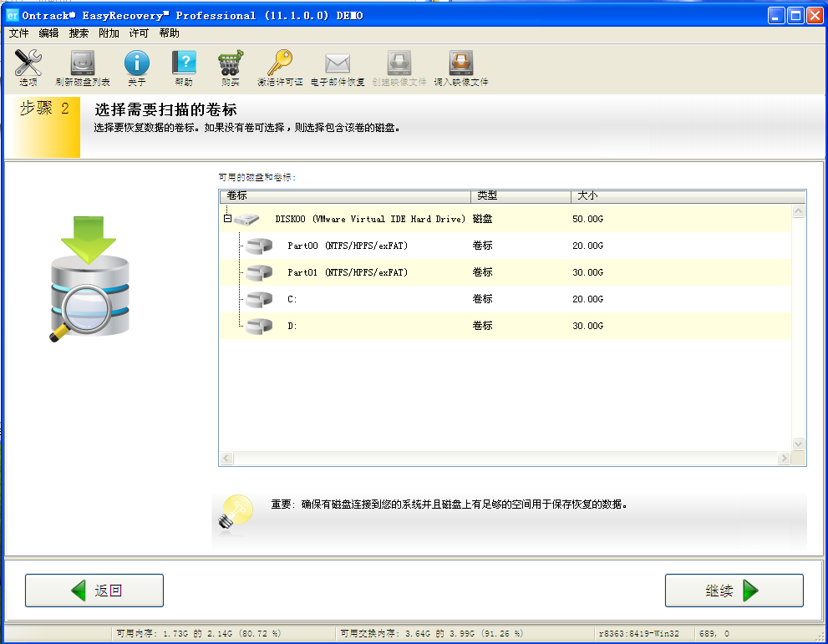Click the vertical scrollbar down arrow

coord(799,444)
